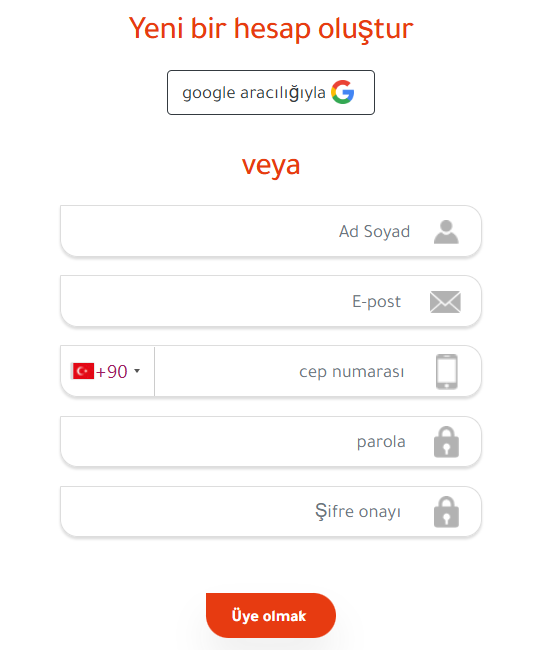Focus the Şifre onayı input field

click(x=271, y=511)
